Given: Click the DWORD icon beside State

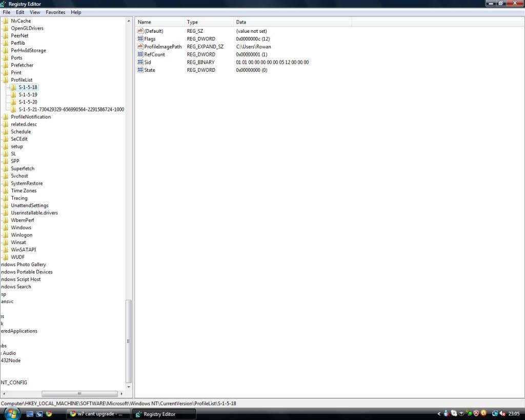Looking at the screenshot, I should point(140,70).
